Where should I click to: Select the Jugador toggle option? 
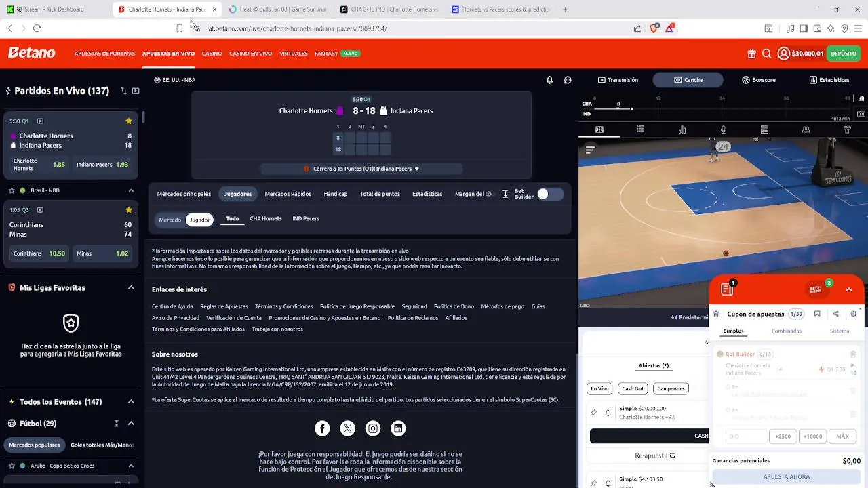pos(199,220)
